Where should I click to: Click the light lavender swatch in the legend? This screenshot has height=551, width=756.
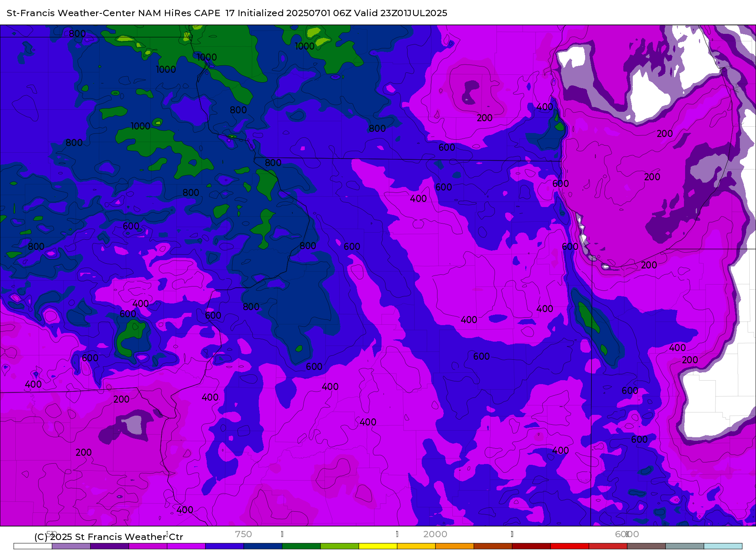click(x=71, y=546)
